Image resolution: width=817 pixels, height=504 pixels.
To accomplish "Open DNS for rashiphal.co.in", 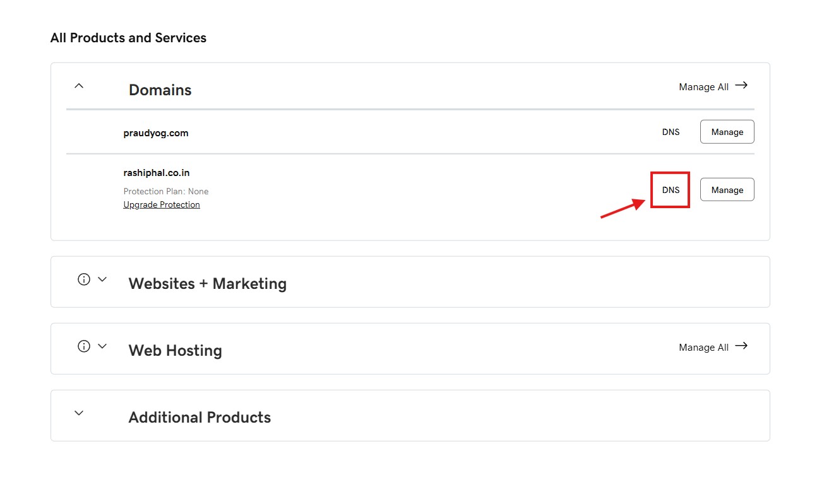I will (671, 190).
